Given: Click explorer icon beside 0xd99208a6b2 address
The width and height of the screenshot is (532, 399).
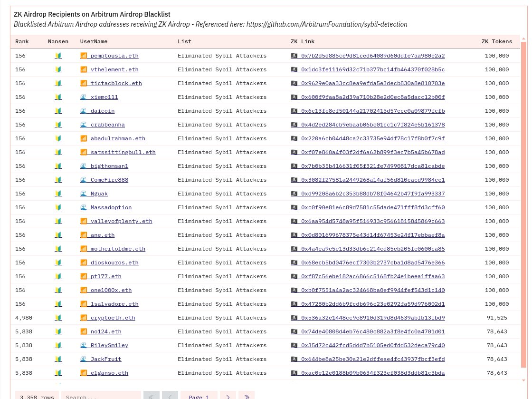Looking at the screenshot, I should tap(294, 194).
